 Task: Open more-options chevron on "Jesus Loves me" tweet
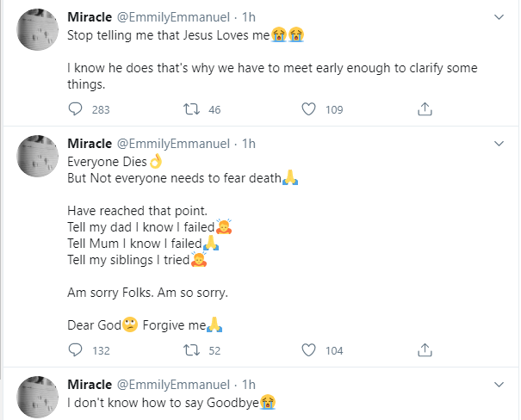(x=499, y=16)
